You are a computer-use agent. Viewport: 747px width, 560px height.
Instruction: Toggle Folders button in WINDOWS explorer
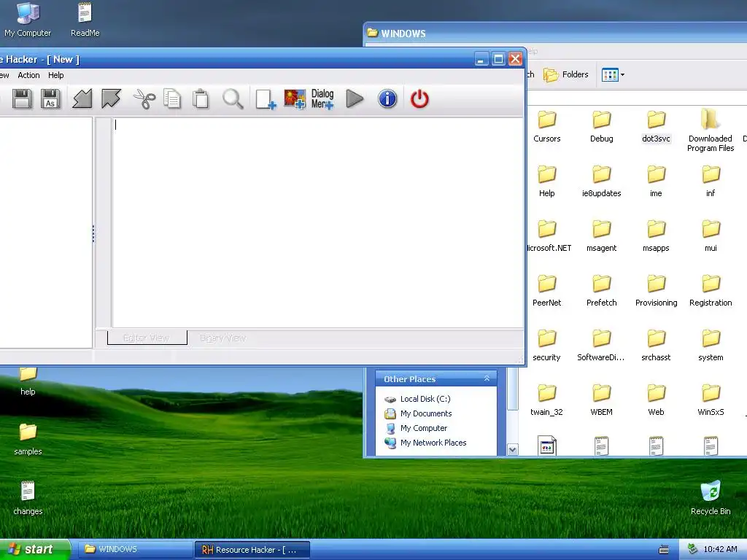(566, 74)
